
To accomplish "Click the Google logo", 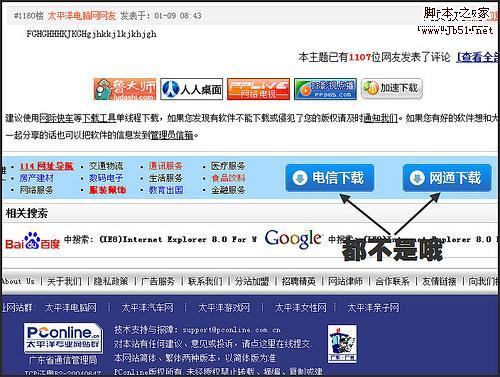I will (x=293, y=239).
